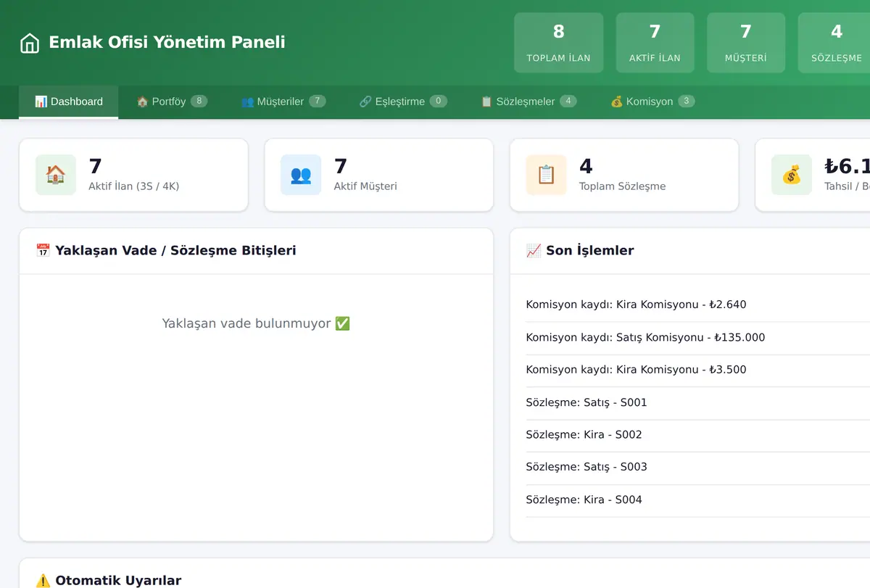
Task: Click the Sözleşme: Kira - S004 row
Action: (697, 500)
